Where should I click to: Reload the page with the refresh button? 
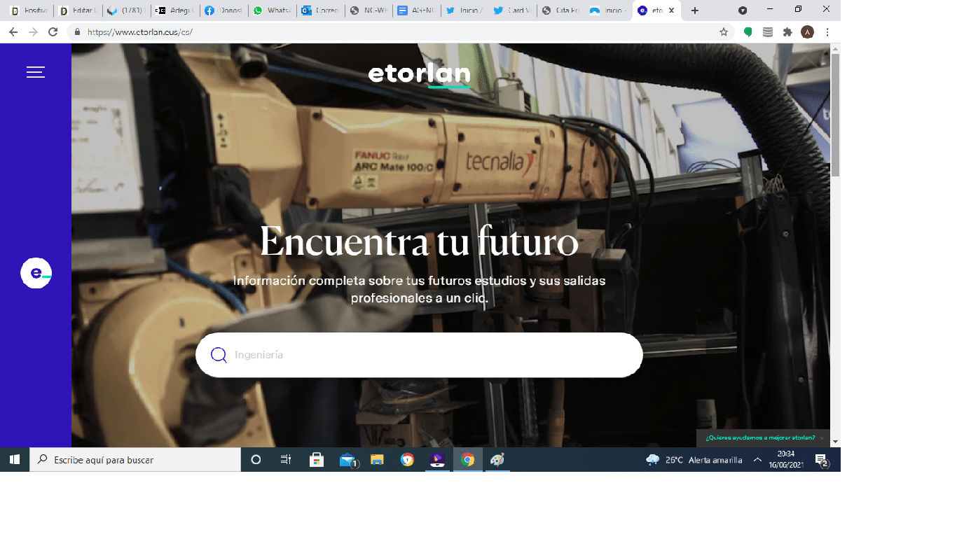pyautogui.click(x=53, y=32)
